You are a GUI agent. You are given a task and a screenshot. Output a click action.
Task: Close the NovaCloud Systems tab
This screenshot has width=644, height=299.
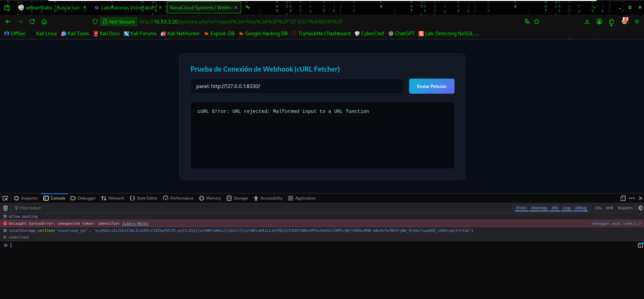(236, 7)
